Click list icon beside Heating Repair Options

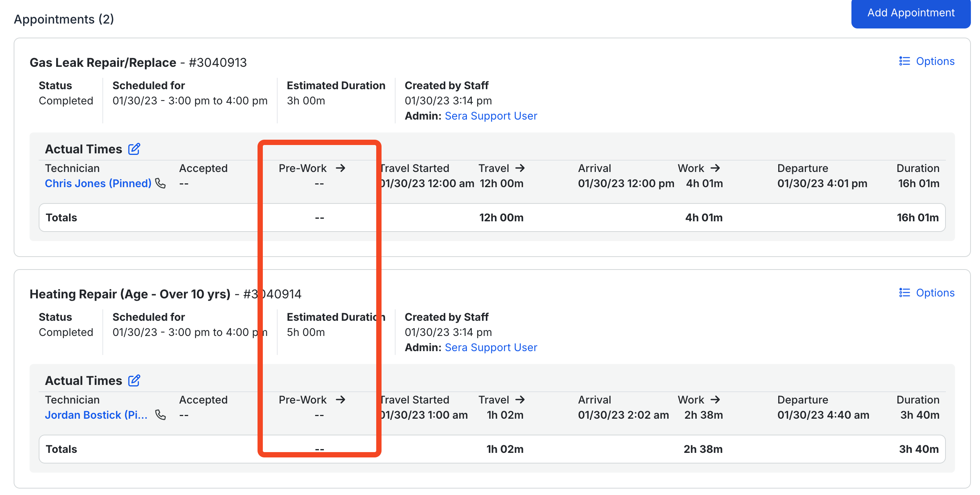(x=904, y=293)
